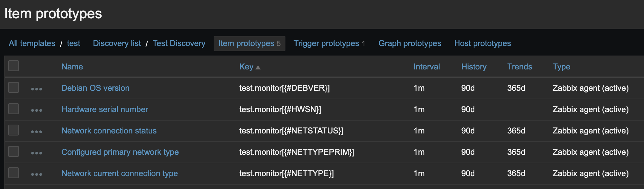
Task: Open three-dot menu for Network current connection type
Action: pyautogui.click(x=37, y=174)
